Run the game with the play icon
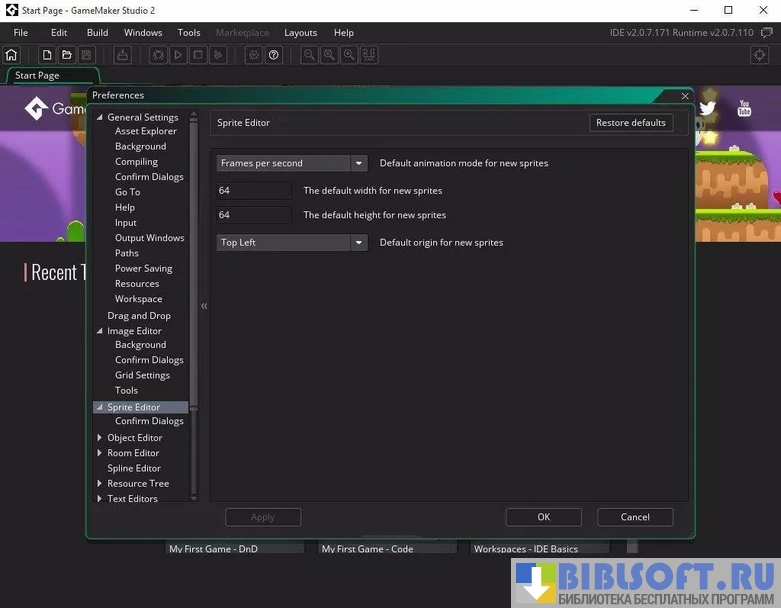 pos(178,55)
